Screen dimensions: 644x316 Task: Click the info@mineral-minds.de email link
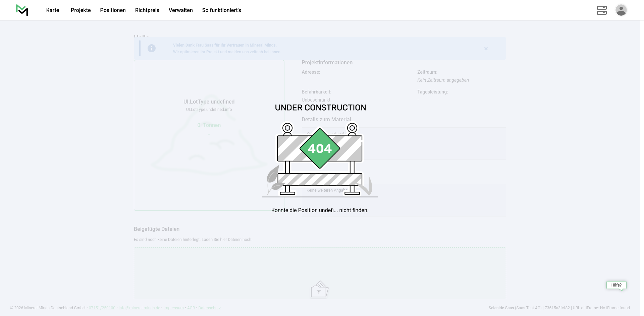(x=139, y=308)
